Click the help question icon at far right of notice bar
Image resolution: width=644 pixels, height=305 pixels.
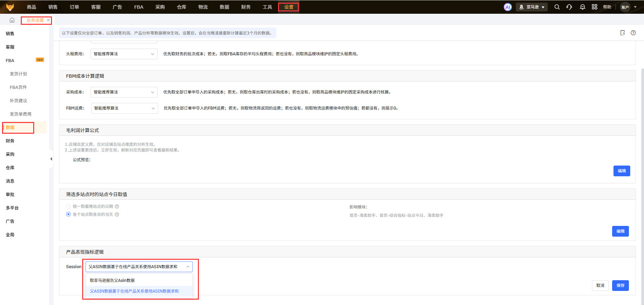tap(633, 33)
